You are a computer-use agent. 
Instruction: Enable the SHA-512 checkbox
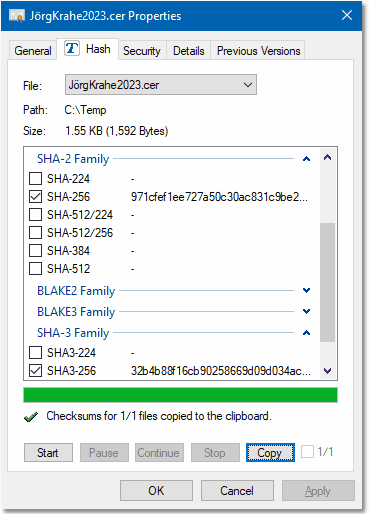[x=35, y=269]
